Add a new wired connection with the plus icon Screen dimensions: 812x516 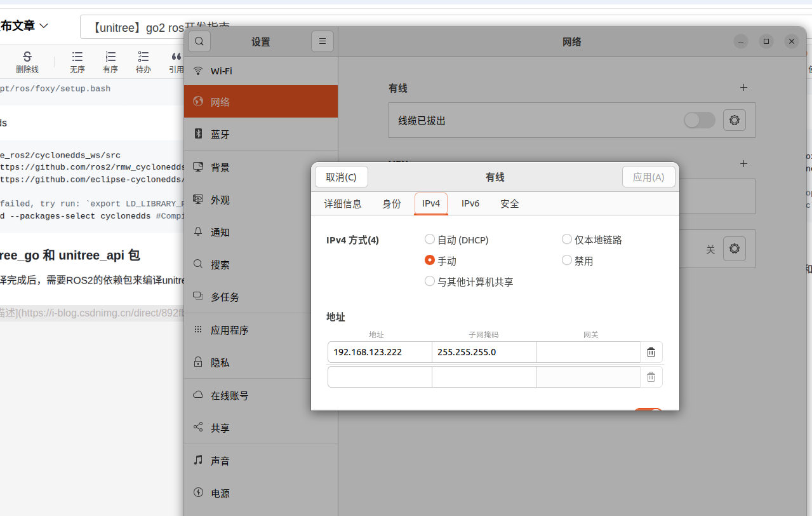(743, 88)
